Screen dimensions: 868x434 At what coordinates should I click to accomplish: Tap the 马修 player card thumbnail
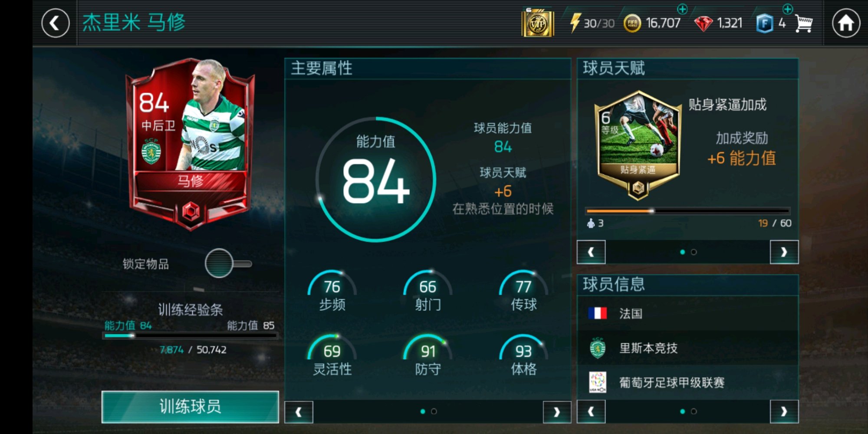(190, 144)
